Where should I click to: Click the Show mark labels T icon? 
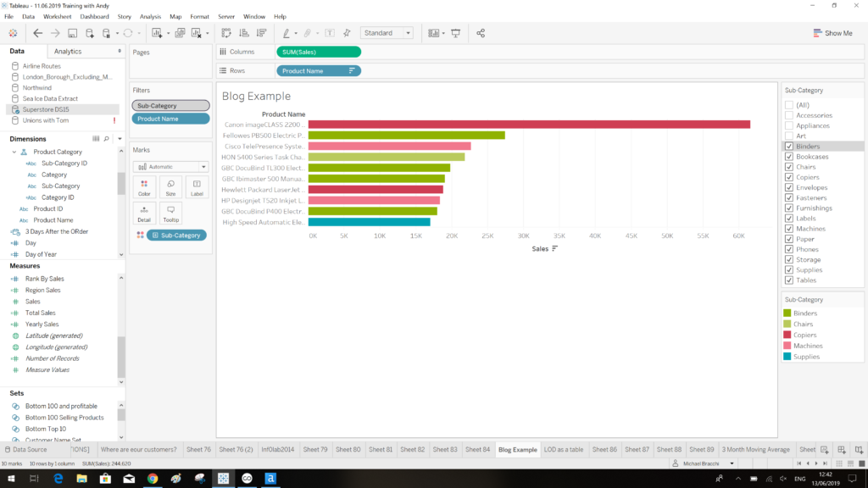(330, 33)
